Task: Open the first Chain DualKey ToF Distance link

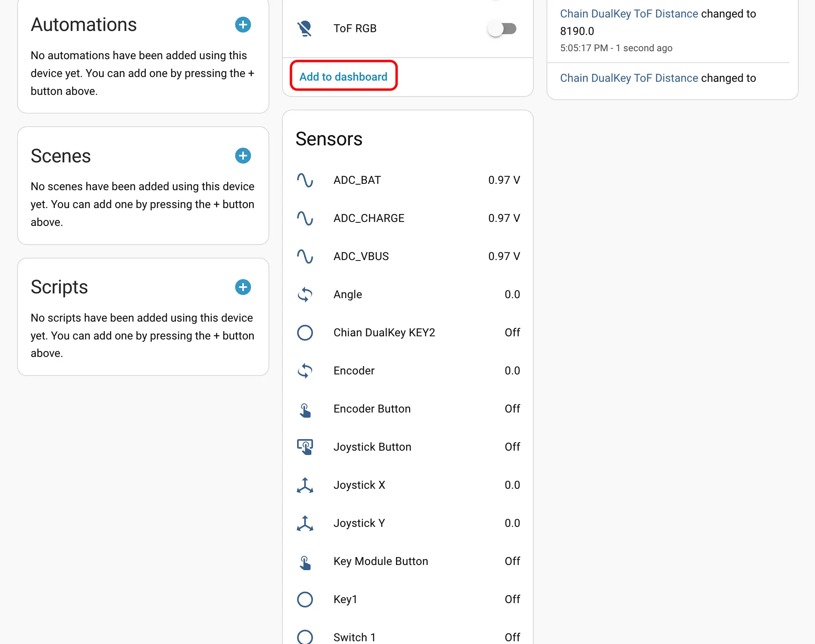Action: 629,14
